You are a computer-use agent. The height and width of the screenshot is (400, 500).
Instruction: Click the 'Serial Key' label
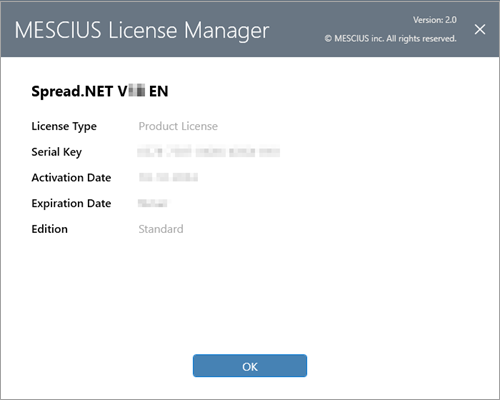point(56,152)
